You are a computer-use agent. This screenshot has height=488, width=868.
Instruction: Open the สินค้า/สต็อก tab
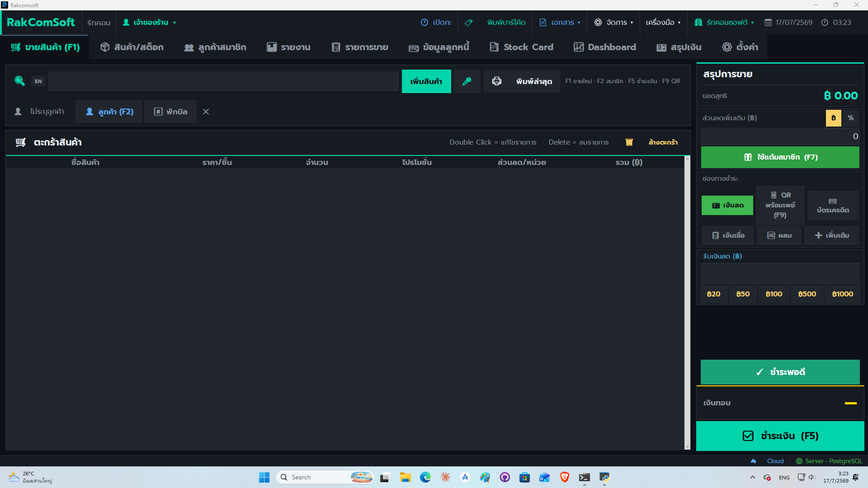[132, 47]
